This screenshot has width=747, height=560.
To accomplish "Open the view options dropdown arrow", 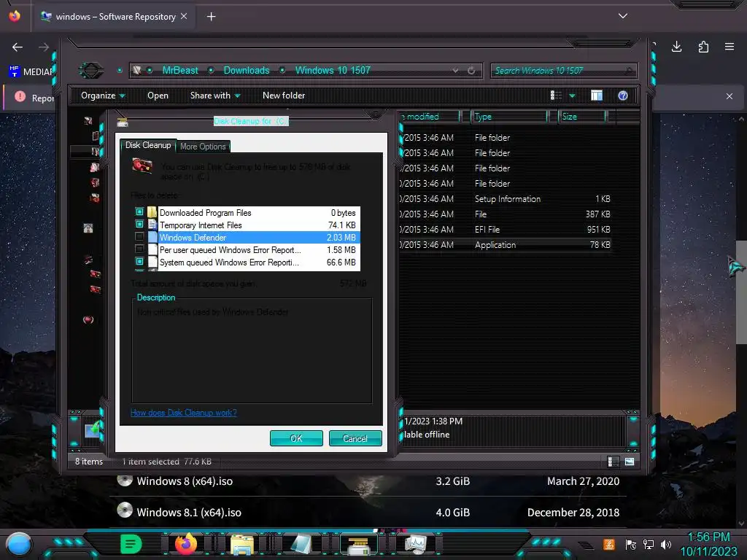I will pos(572,96).
